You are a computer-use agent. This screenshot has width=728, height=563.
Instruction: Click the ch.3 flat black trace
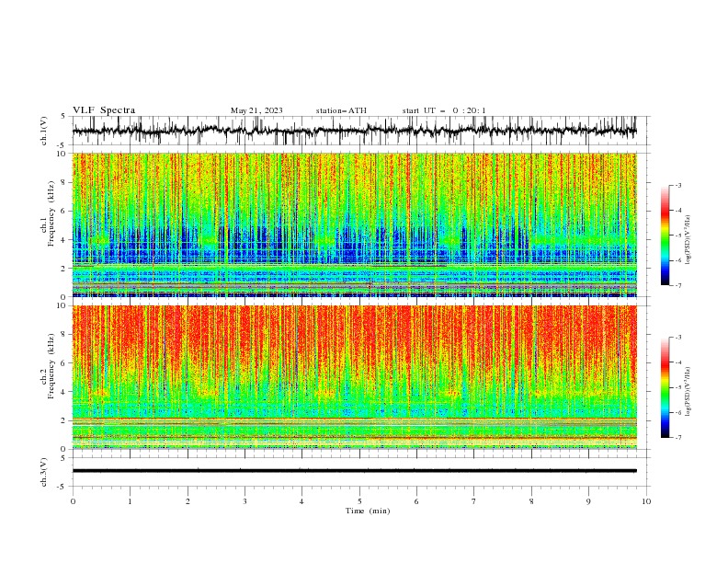pyautogui.click(x=354, y=471)
